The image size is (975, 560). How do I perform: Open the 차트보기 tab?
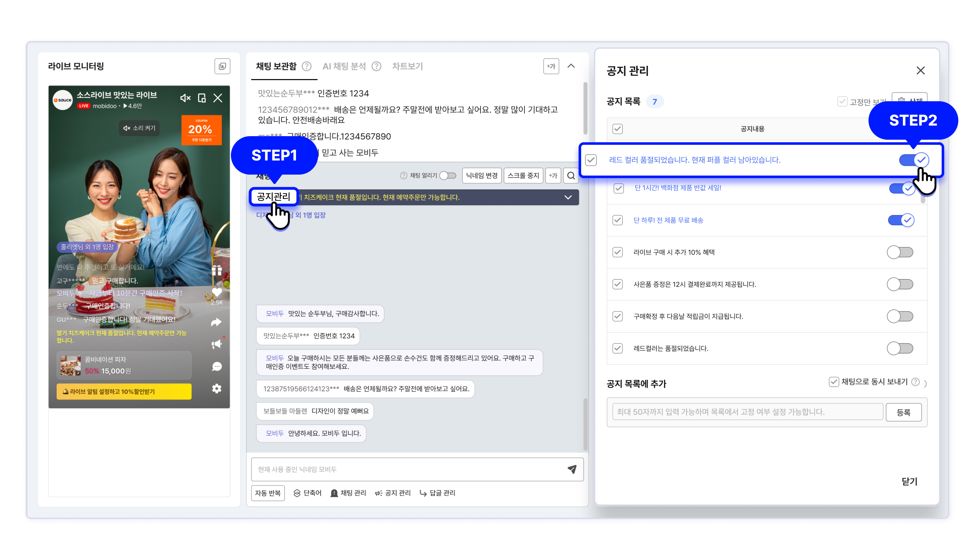407,66
